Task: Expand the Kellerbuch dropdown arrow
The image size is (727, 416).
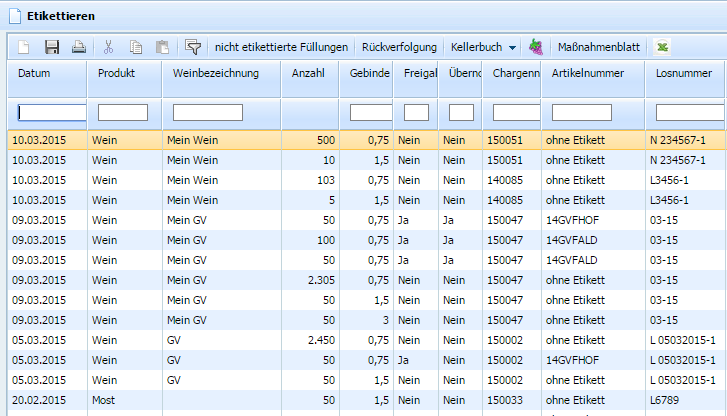Action: click(512, 48)
